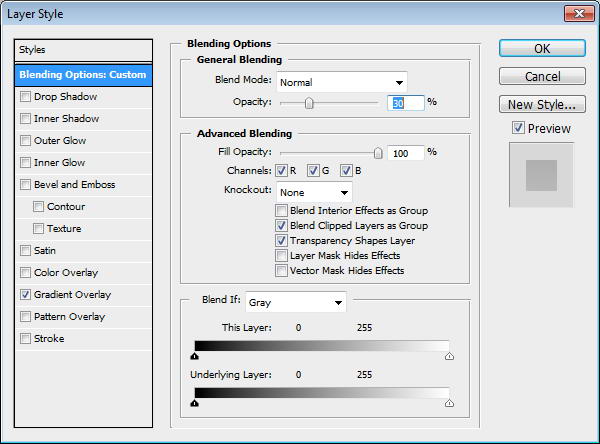Turn on the Satin checkbox
This screenshot has height=444, width=600.
[25, 251]
